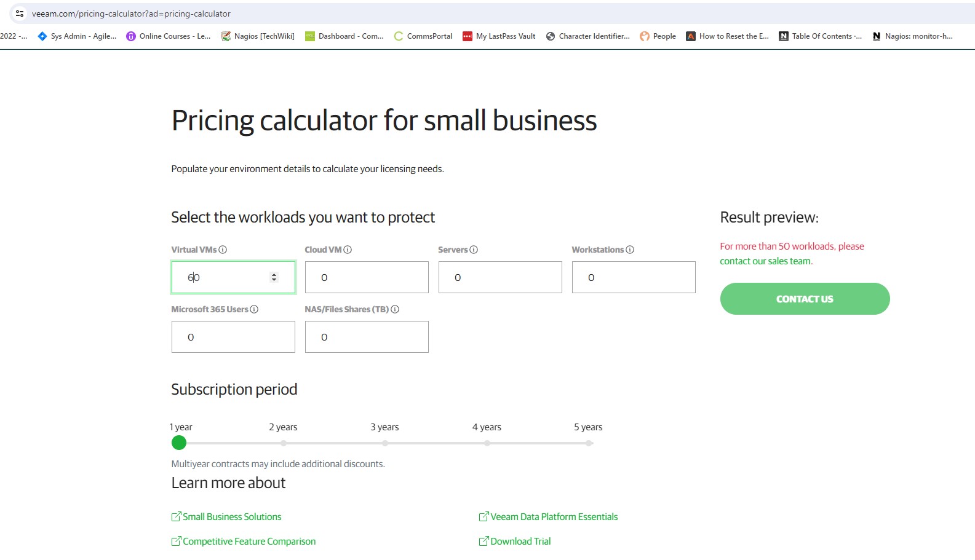Click the info icon next to Microsoft 365 Users
This screenshot has height=560, width=975.
click(254, 309)
